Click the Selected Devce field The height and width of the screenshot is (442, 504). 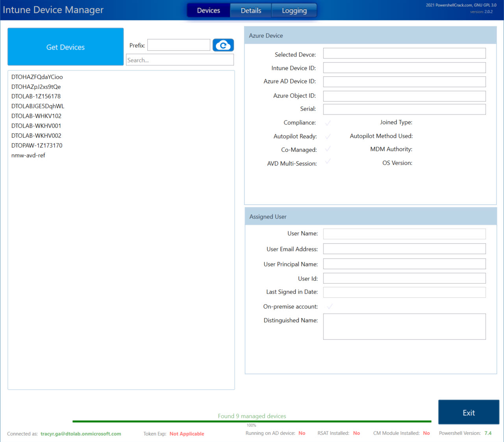tap(404, 53)
